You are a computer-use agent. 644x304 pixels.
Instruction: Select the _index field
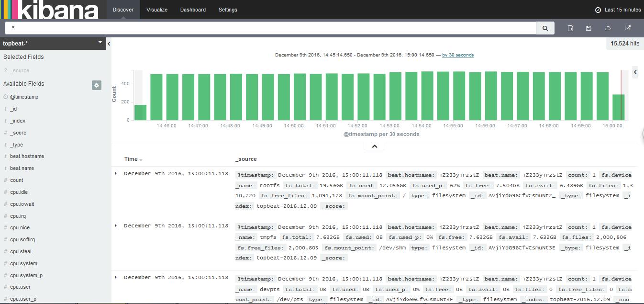[x=18, y=121]
